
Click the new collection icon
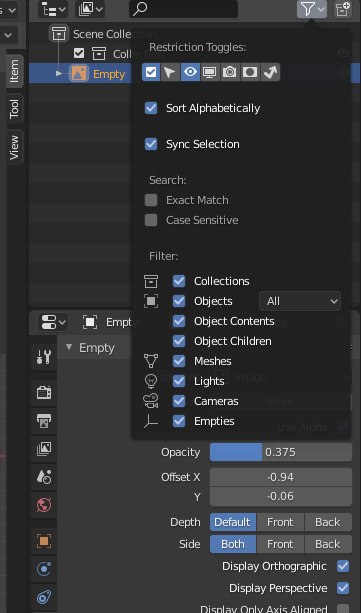(343, 9)
